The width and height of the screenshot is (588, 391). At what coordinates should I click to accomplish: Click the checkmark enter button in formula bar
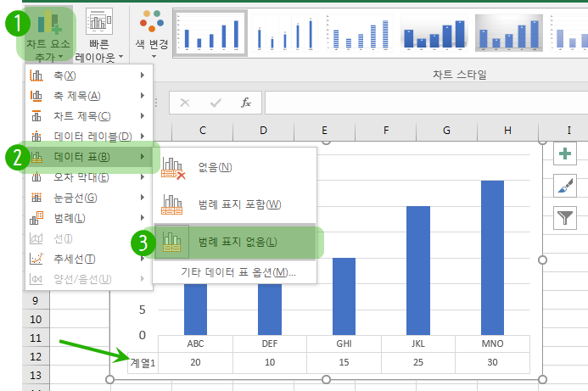tap(216, 103)
